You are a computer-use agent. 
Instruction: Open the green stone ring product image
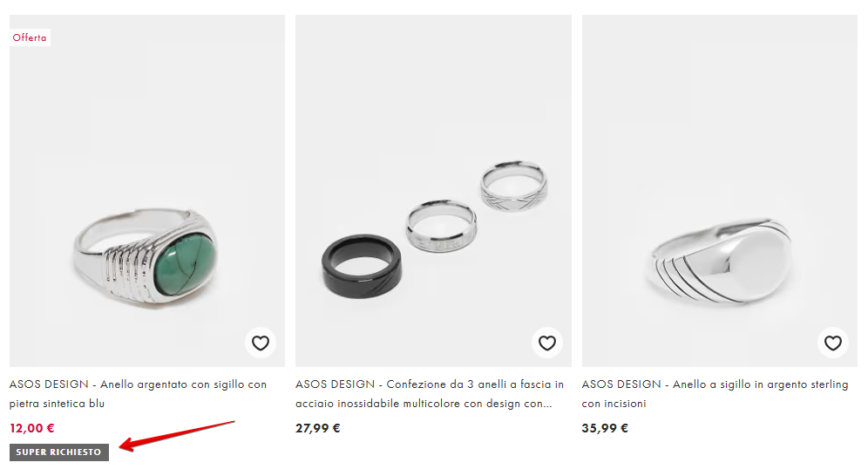(x=147, y=190)
